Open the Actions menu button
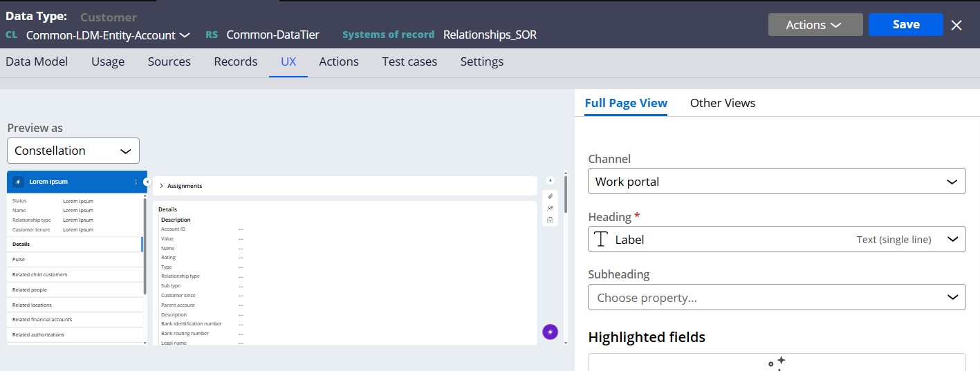The image size is (980, 371). 815,25
